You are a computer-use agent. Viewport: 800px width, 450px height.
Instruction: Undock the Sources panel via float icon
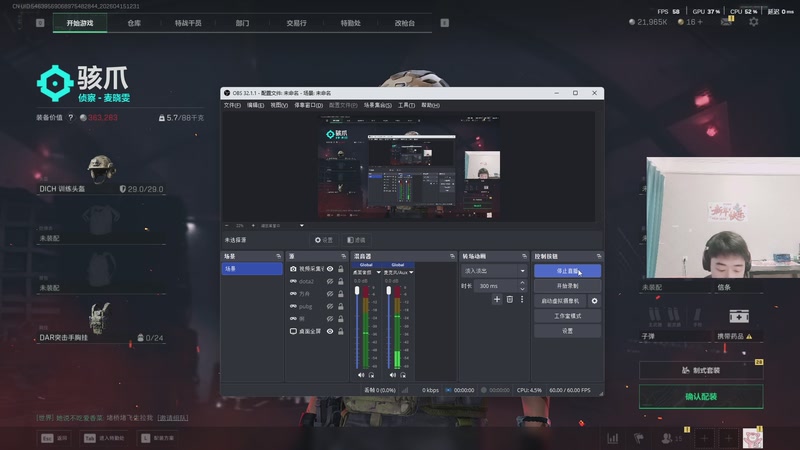tap(343, 256)
